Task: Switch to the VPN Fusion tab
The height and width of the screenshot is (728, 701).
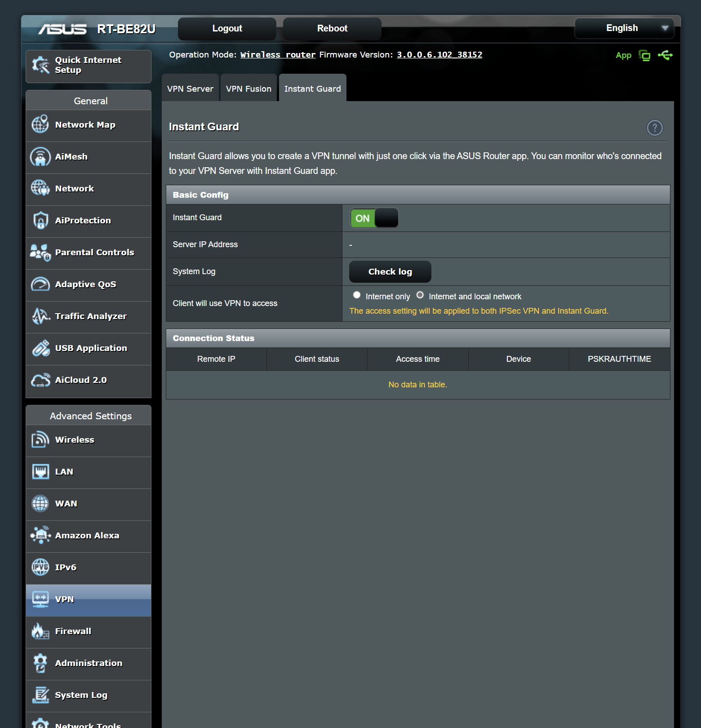Action: [248, 88]
